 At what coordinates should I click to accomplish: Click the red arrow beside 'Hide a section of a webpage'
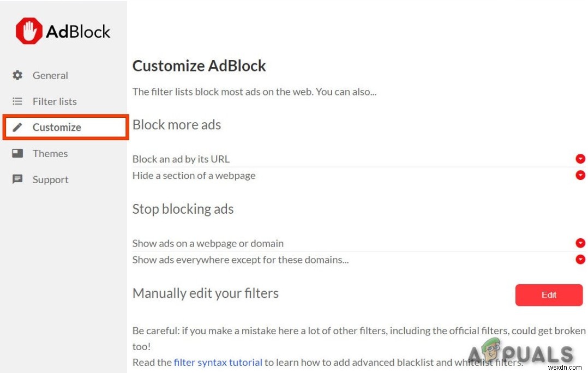pos(580,175)
